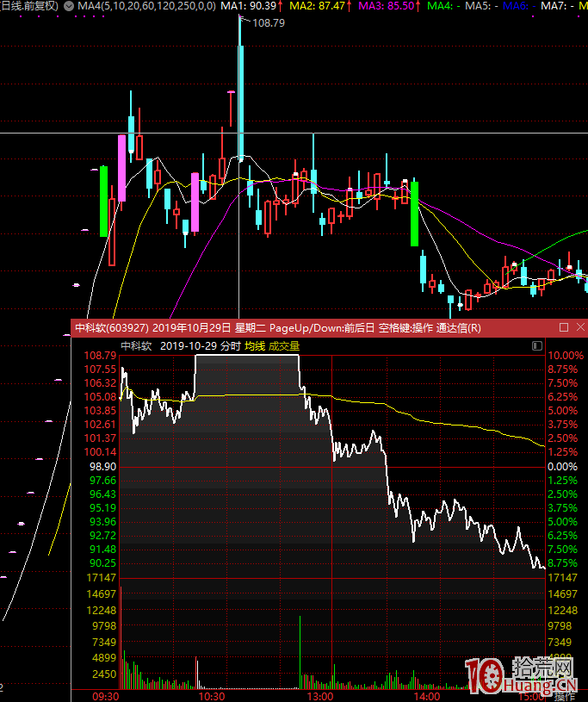Click the 2019-10-29 date in the intraday header

189,346
